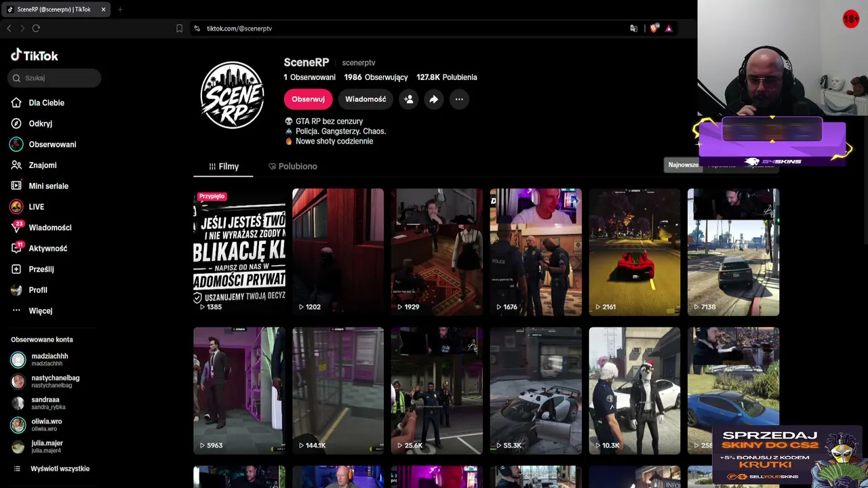
Task: Switch to the Filmy tab
Action: (223, 167)
